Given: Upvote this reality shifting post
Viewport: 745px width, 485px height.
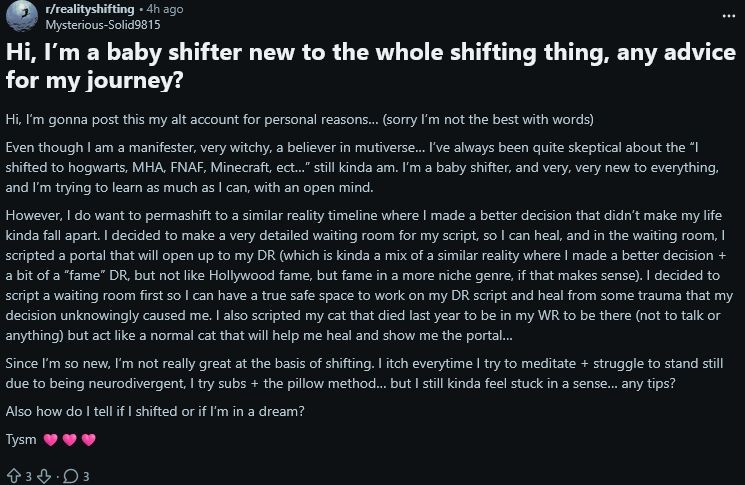Looking at the screenshot, I should tap(12, 475).
